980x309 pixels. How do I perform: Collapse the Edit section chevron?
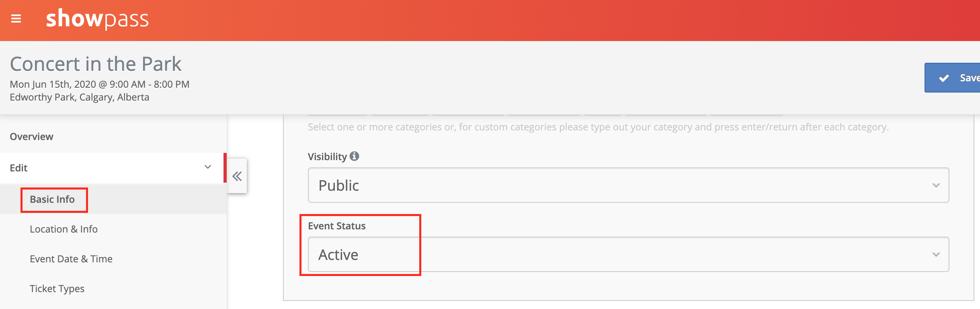[208, 167]
